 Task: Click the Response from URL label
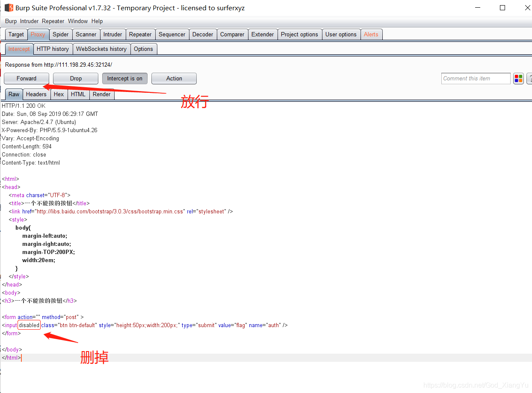pyautogui.click(x=58, y=65)
